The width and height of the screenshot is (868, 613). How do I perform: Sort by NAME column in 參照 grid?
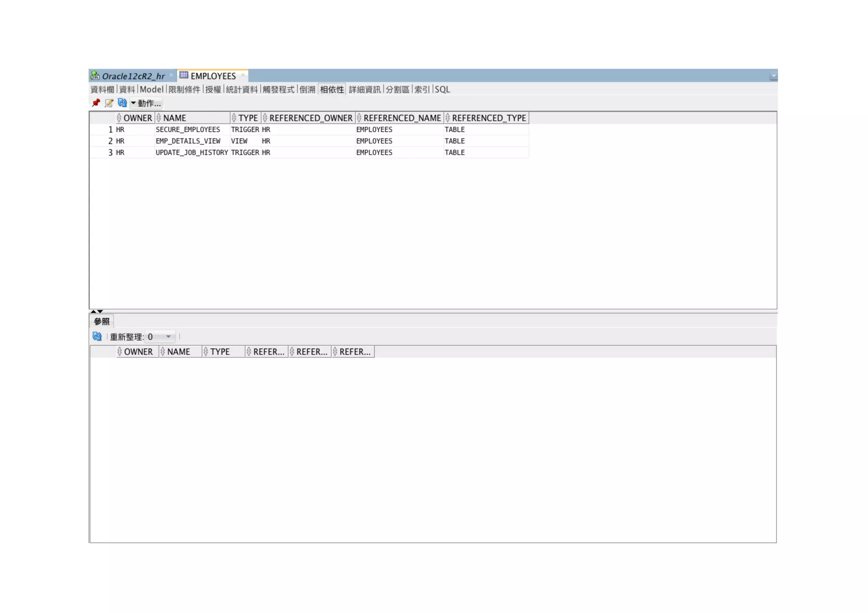(181, 352)
